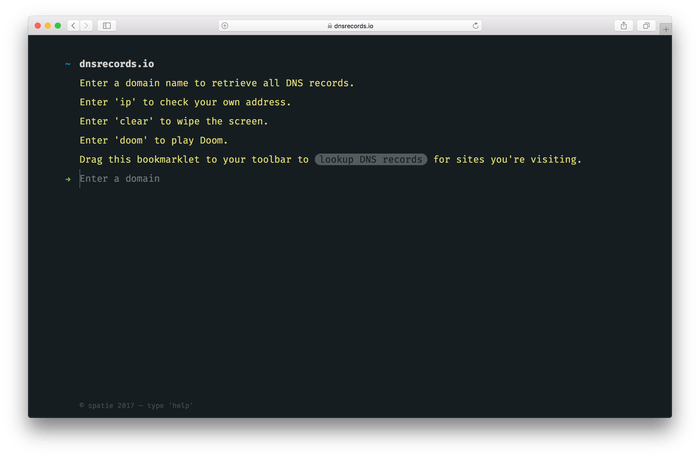Image resolution: width=700 pixels, height=458 pixels.
Task: Maximize window with green button
Action: coord(58,25)
